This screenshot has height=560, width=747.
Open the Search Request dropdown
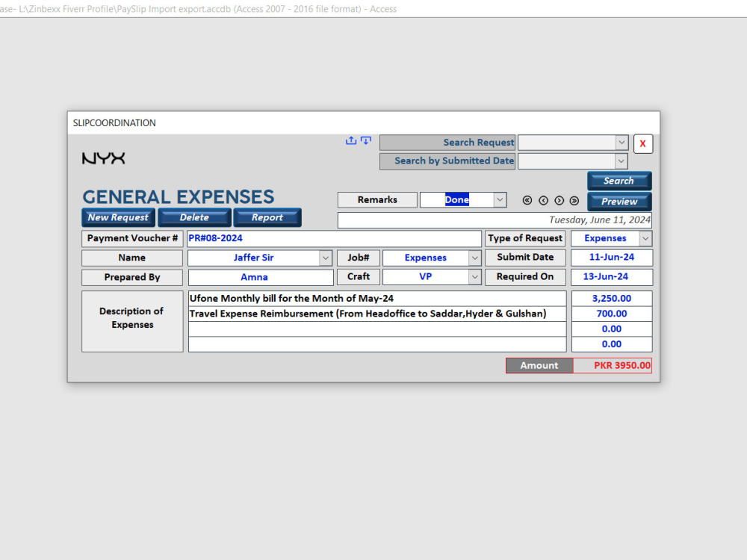tap(622, 143)
